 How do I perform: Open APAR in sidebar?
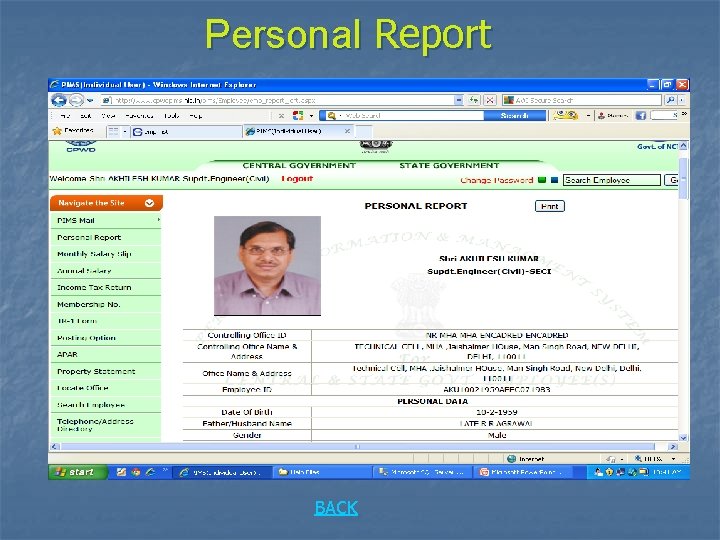coord(106,354)
